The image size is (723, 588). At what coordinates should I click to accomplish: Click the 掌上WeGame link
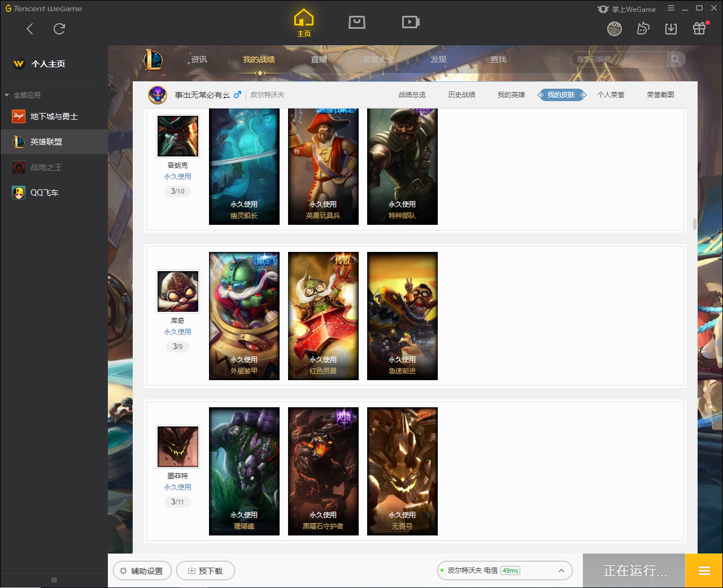coord(627,9)
